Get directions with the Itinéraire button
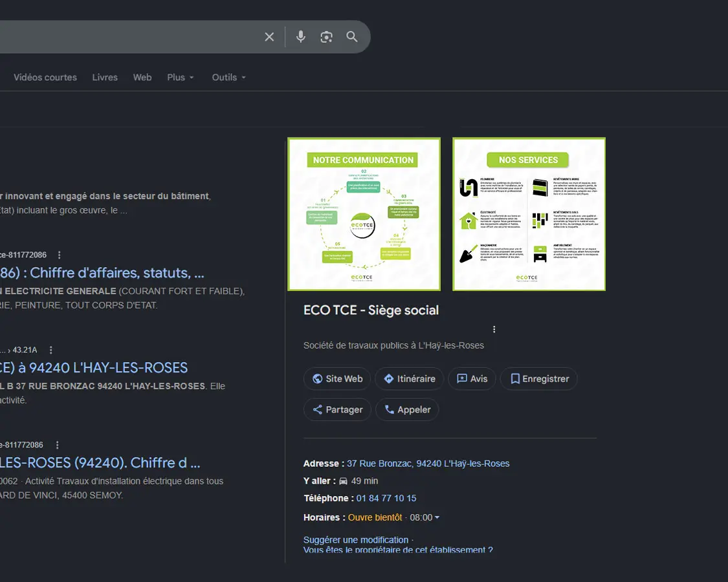The image size is (728, 582). click(x=410, y=379)
